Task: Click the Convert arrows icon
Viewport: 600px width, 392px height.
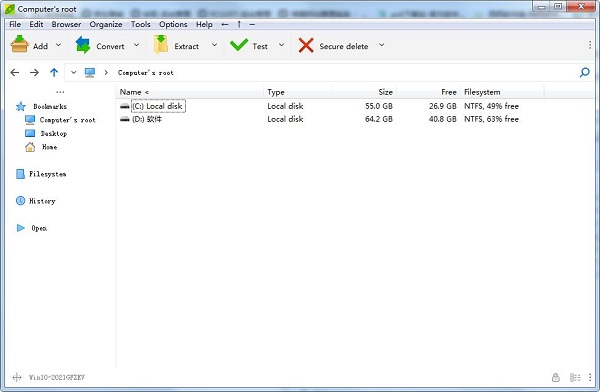Action: click(x=83, y=45)
